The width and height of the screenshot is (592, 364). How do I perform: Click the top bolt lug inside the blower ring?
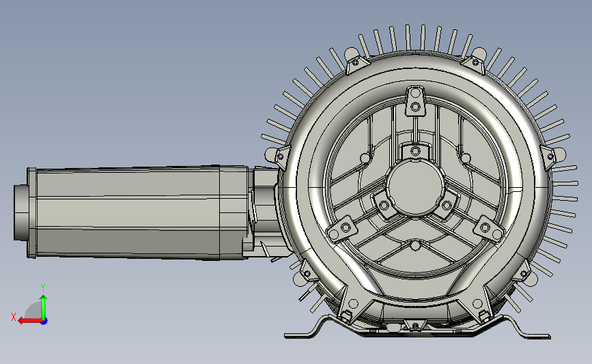(415, 100)
